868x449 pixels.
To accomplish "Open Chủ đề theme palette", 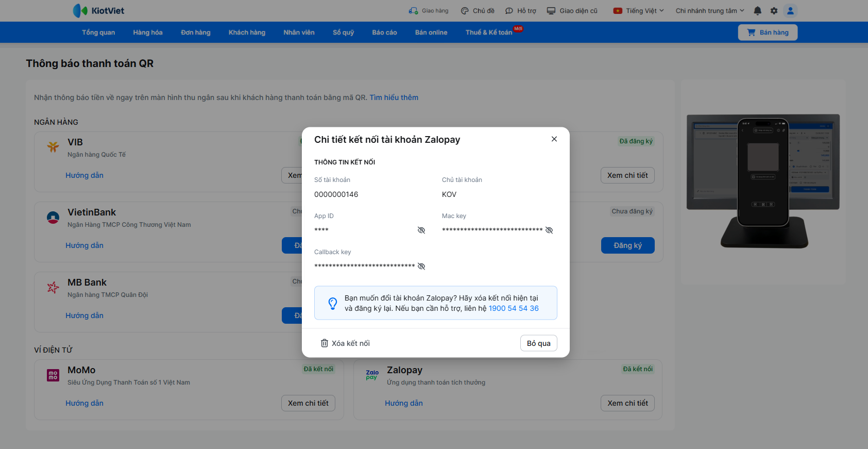I will pyautogui.click(x=478, y=11).
